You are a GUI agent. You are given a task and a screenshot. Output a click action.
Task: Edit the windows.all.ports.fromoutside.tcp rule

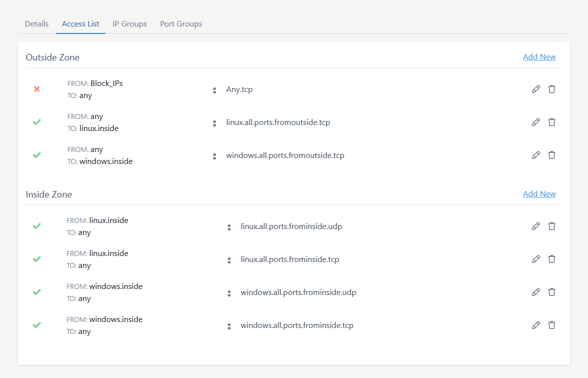point(536,155)
